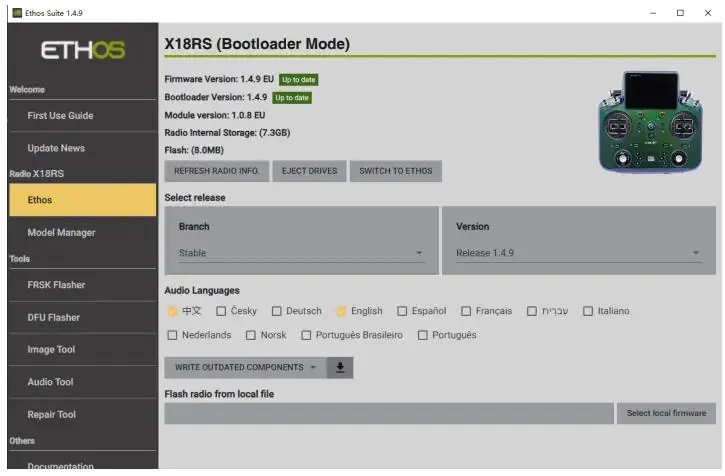Image resolution: width=725 pixels, height=476 pixels.
Task: Click Switch to Ethos button
Action: tap(396, 171)
